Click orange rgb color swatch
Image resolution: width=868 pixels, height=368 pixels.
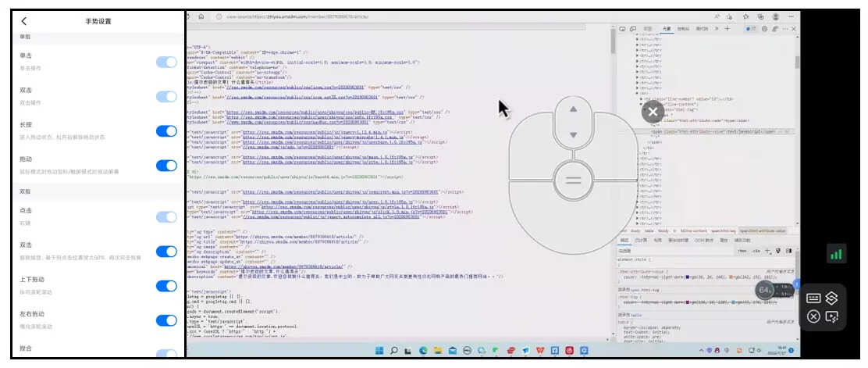tap(731, 277)
